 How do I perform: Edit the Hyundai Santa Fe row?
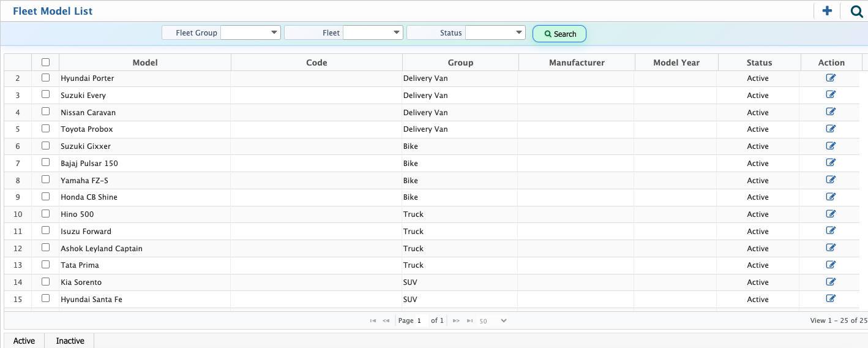pos(831,299)
